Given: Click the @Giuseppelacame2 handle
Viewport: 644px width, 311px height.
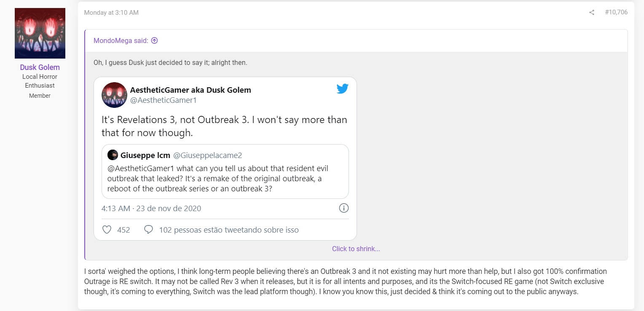Looking at the screenshot, I should (208, 155).
